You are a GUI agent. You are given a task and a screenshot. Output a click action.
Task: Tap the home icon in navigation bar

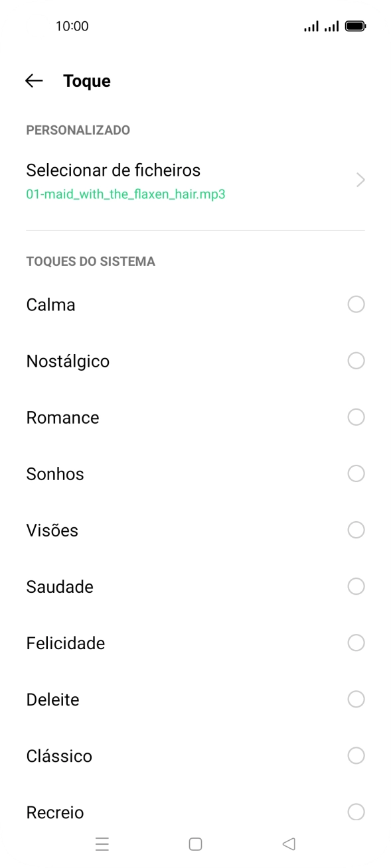(x=195, y=843)
